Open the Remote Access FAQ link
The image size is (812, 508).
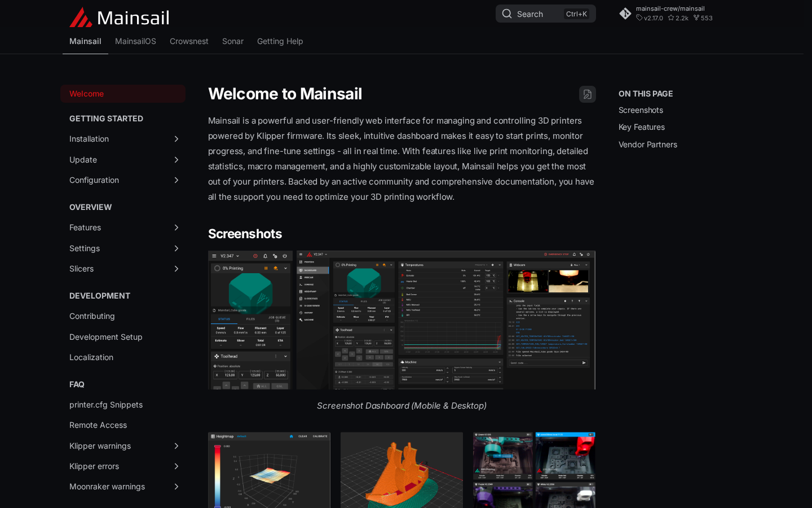98,425
